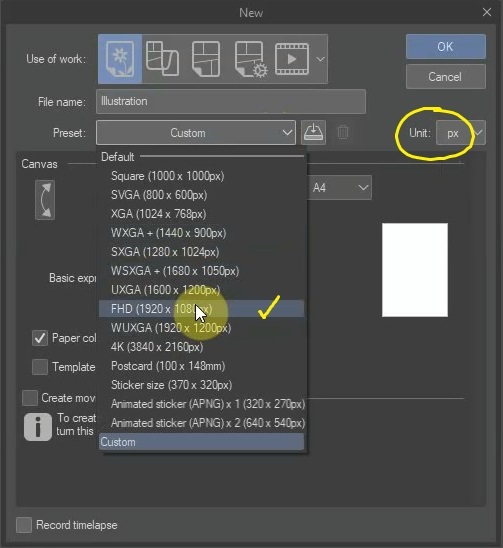Confirm with the OK button
The width and height of the screenshot is (503, 548).
[x=446, y=46]
